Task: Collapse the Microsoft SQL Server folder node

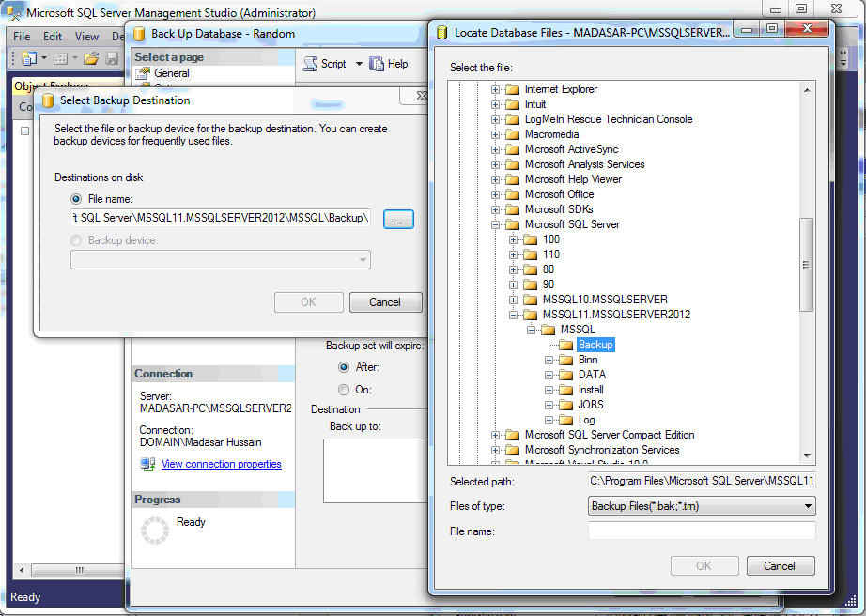Action: pyautogui.click(x=496, y=224)
